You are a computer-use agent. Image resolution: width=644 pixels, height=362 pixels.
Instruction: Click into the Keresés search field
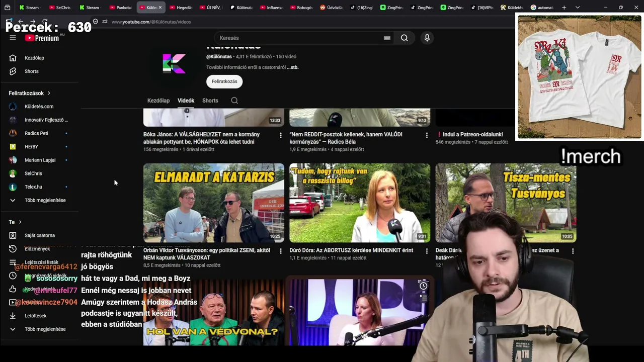tap(299, 38)
